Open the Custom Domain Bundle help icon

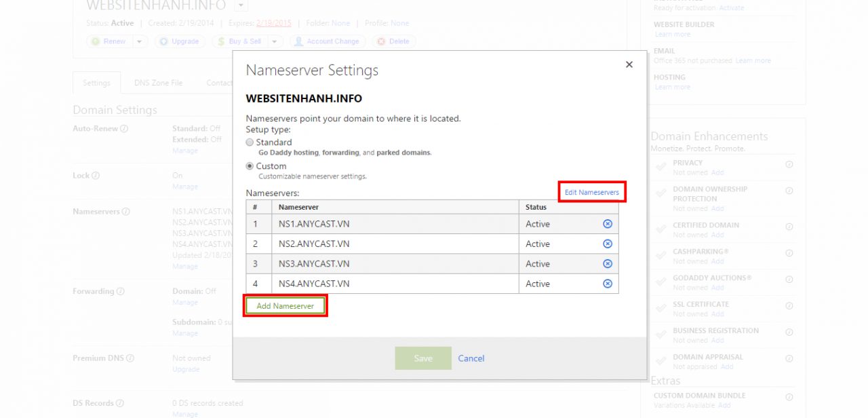(x=789, y=397)
